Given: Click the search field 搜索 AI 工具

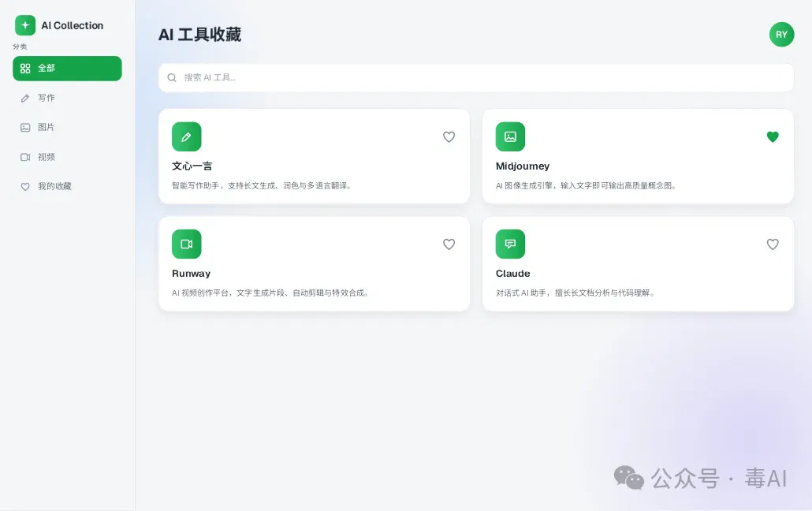Looking at the screenshot, I should pos(476,78).
